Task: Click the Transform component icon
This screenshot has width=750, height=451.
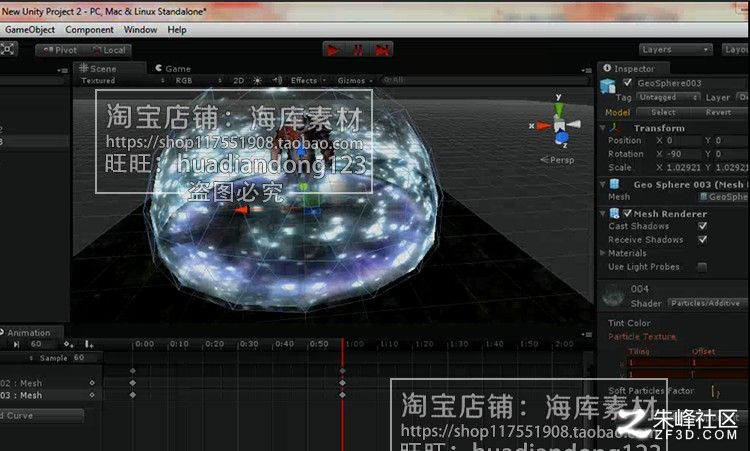Action: click(615, 128)
